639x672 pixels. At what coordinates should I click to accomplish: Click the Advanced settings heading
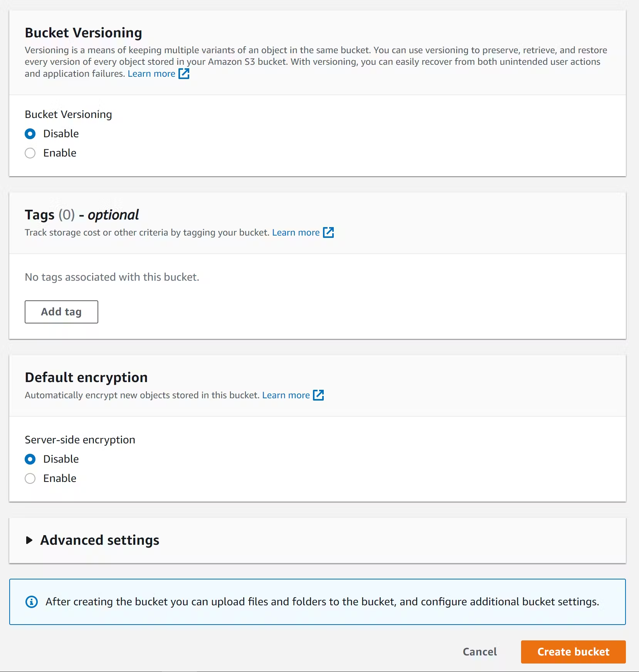pyautogui.click(x=100, y=540)
